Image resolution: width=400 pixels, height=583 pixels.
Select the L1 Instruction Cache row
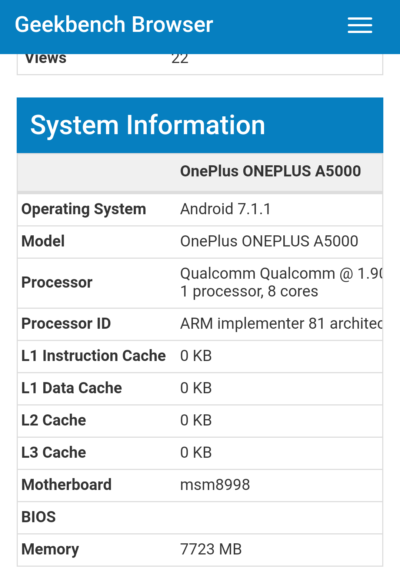point(200,356)
